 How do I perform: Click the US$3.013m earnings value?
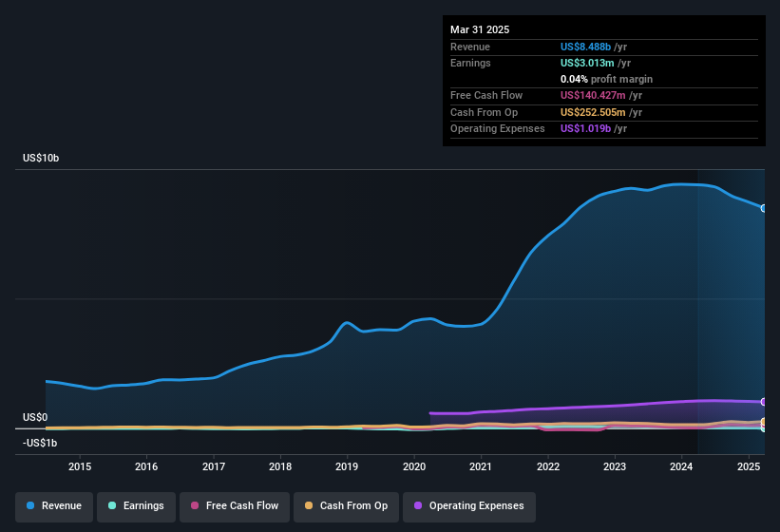tap(587, 63)
